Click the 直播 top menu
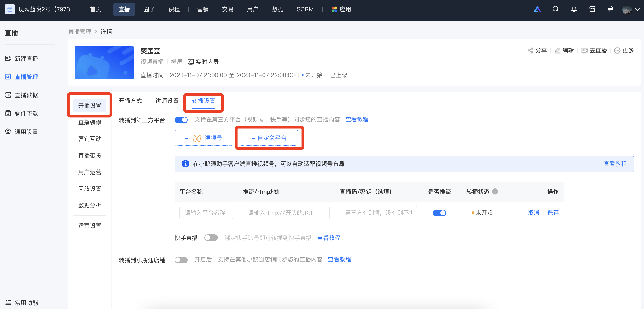 click(124, 9)
